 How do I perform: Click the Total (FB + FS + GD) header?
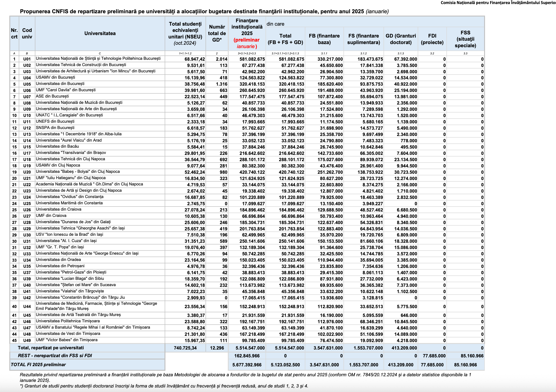pos(285,39)
